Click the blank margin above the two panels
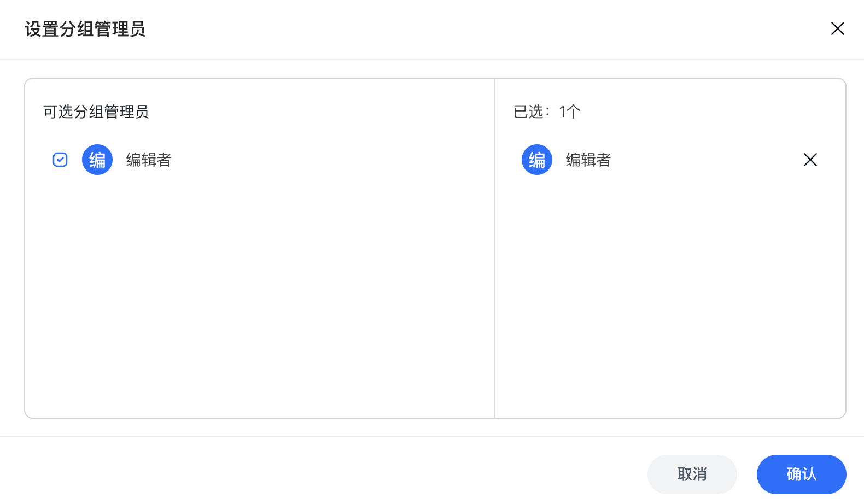The image size is (864, 504). point(432,69)
